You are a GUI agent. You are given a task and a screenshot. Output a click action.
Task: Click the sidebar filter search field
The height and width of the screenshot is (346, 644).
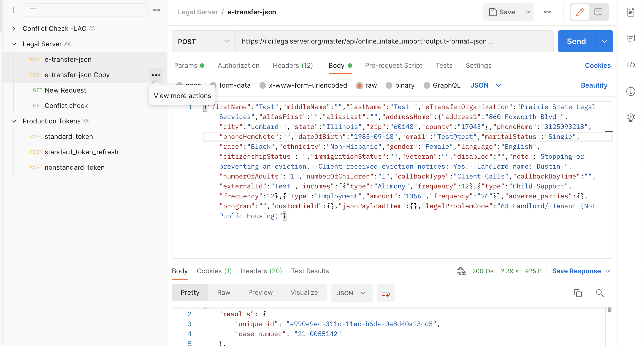(x=85, y=10)
